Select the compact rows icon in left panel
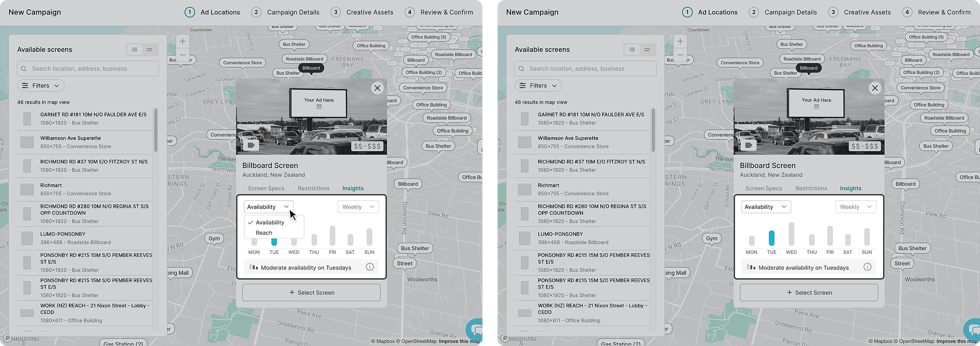This screenshot has width=980, height=346. pyautogui.click(x=150, y=50)
